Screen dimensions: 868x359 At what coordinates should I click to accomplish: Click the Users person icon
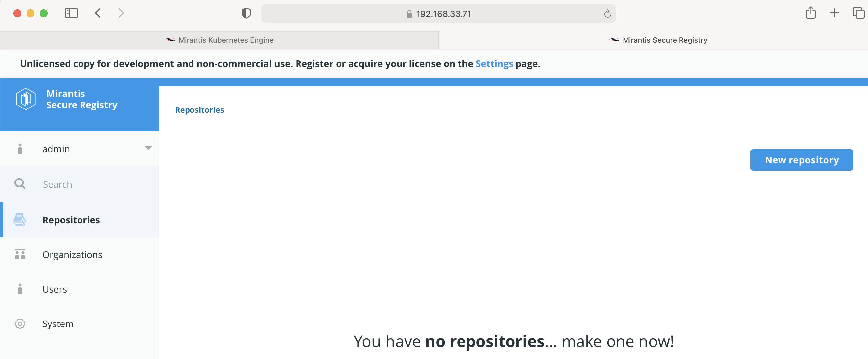(x=20, y=289)
